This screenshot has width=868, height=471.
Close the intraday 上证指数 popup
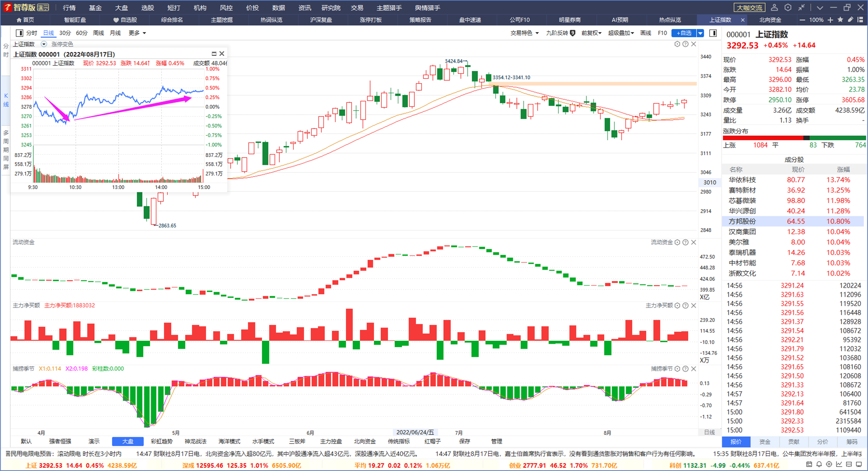222,53
